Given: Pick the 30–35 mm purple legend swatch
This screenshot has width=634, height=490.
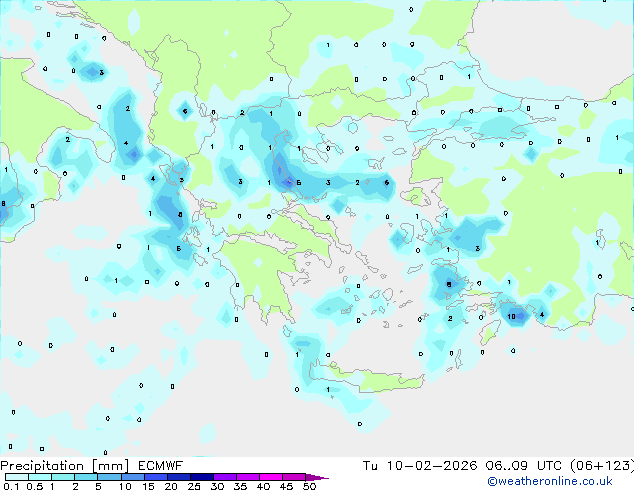Looking at the screenshot, I should [x=225, y=477].
